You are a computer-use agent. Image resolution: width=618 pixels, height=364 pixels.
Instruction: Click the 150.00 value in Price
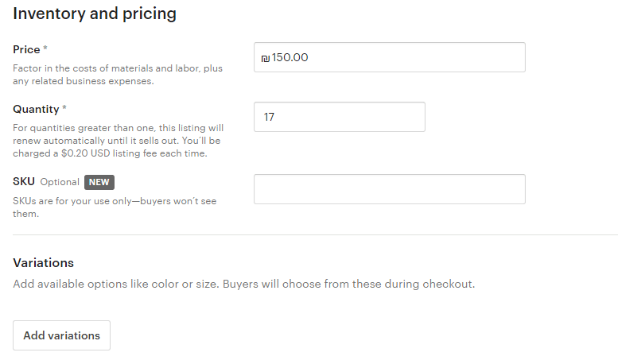(x=290, y=57)
